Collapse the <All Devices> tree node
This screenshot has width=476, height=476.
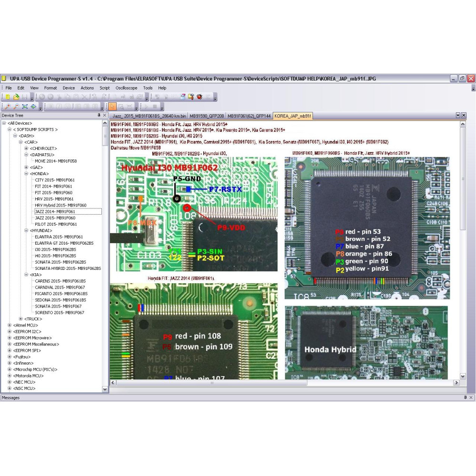coord(4,123)
